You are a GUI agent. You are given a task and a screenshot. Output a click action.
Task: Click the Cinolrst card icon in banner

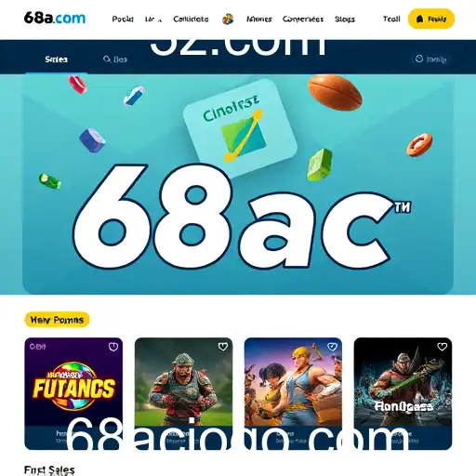coord(240,126)
